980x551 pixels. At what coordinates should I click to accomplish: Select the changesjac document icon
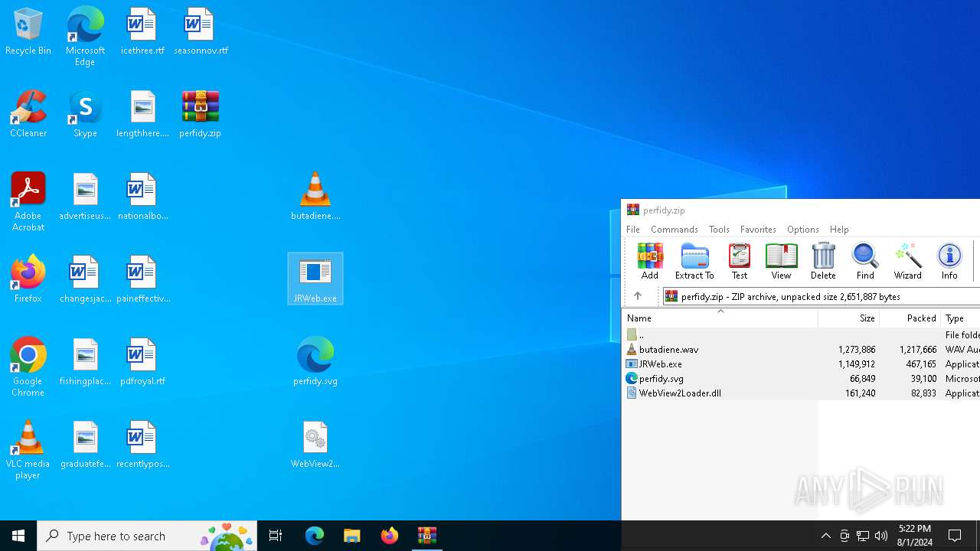85,279
